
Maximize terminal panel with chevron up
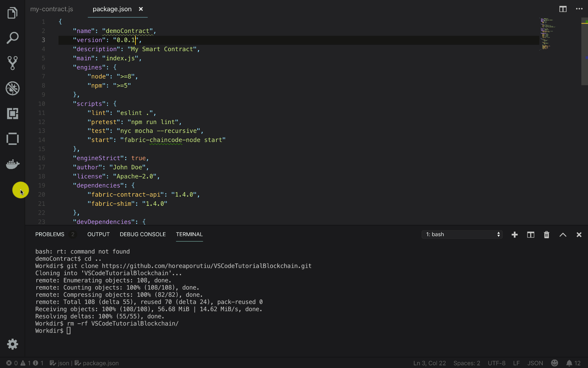[563, 234]
